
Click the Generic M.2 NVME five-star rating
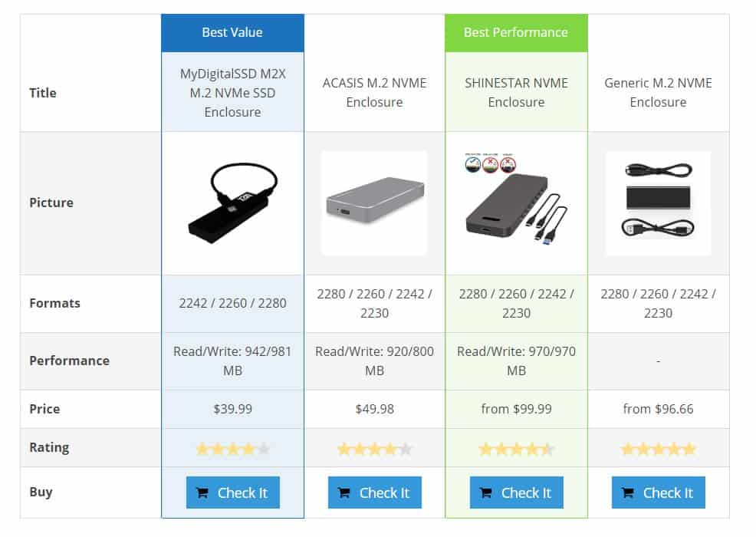pyautogui.click(x=658, y=449)
